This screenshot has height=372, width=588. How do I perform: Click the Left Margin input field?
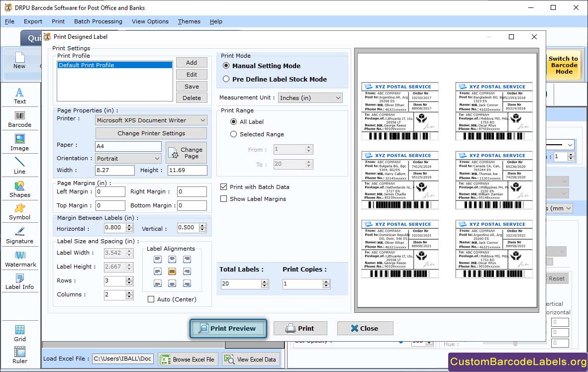click(110, 191)
